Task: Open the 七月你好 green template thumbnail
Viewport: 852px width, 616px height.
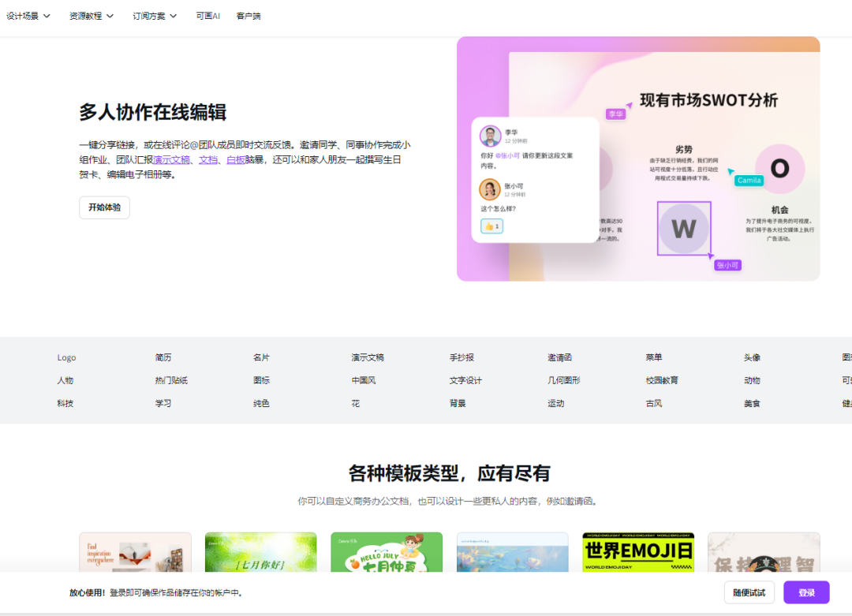Action: click(261, 552)
